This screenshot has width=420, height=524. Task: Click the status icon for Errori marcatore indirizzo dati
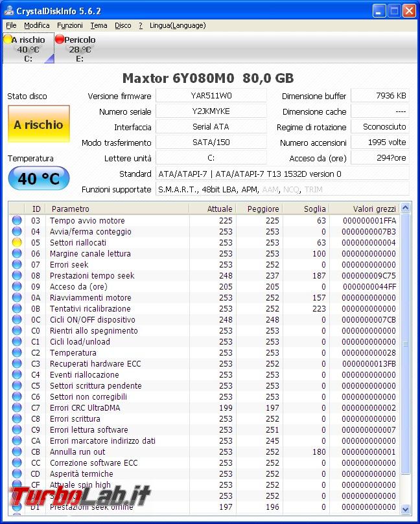17,441
